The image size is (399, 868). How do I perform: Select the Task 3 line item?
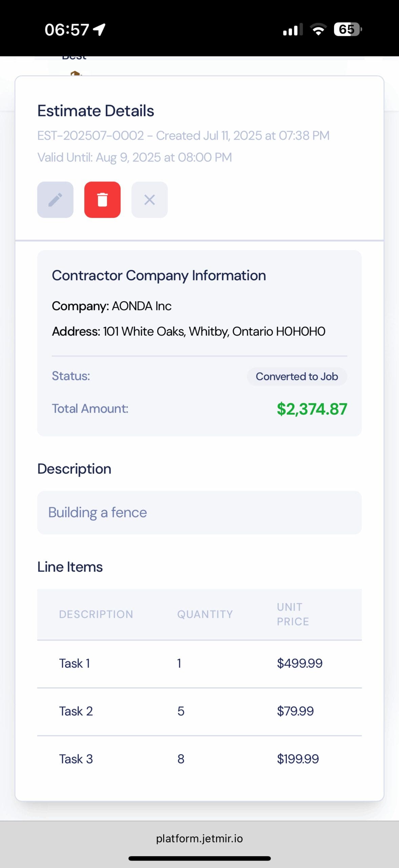[76, 759]
